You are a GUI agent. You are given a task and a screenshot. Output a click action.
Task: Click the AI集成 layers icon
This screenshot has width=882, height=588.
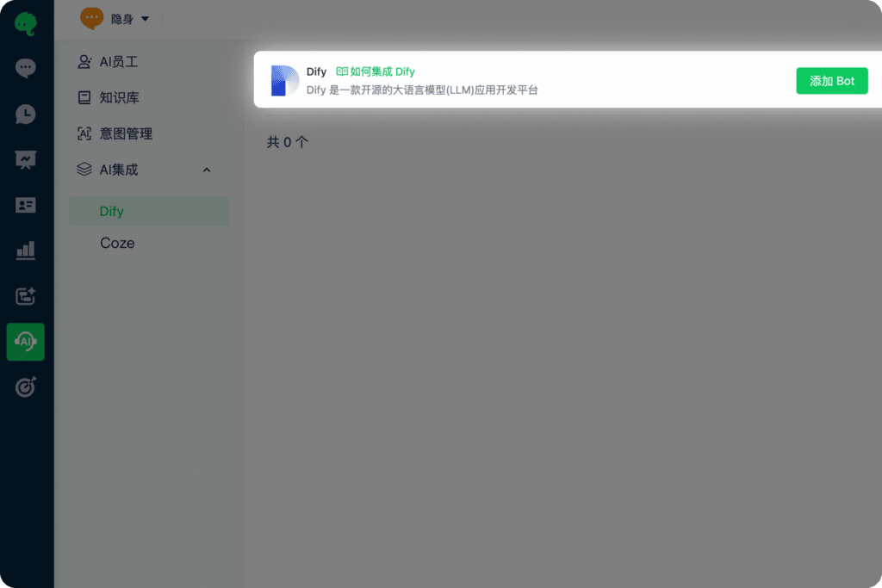pos(84,170)
